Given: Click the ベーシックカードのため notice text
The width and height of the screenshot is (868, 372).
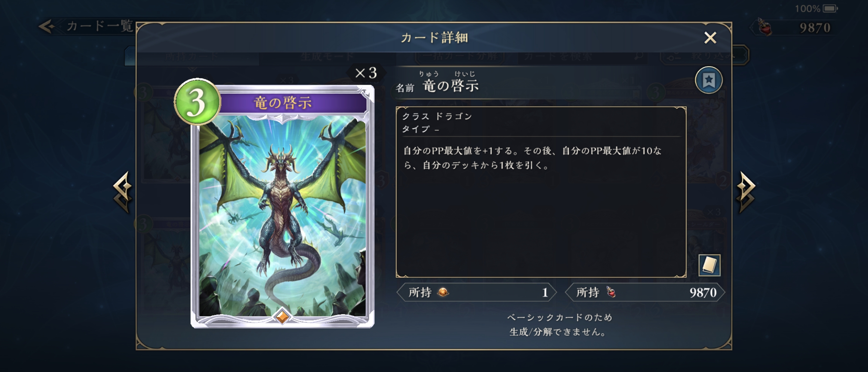Looking at the screenshot, I should [560, 317].
